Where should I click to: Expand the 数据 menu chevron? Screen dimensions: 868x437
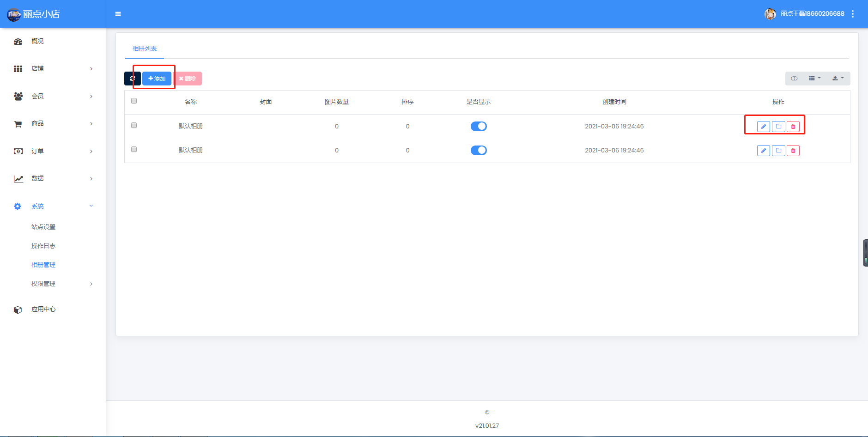tap(91, 179)
